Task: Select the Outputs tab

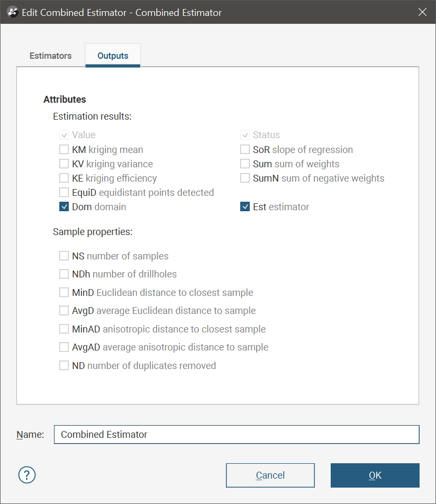Action: point(113,56)
